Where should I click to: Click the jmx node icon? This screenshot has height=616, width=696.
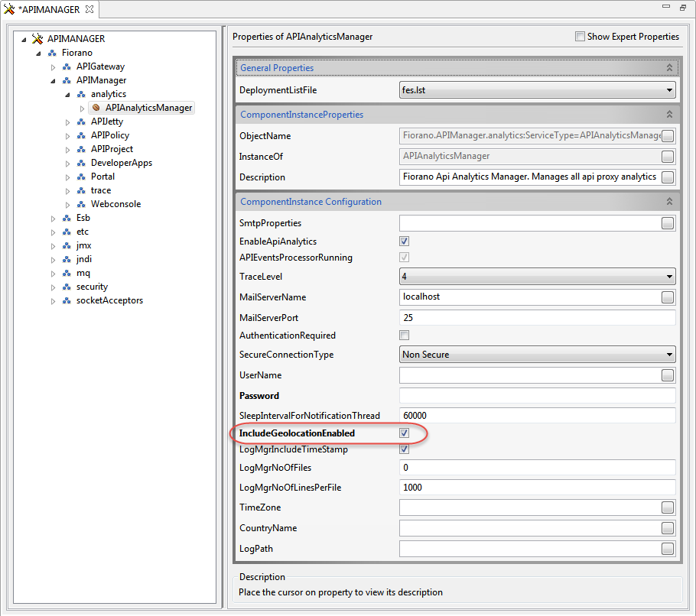(67, 245)
